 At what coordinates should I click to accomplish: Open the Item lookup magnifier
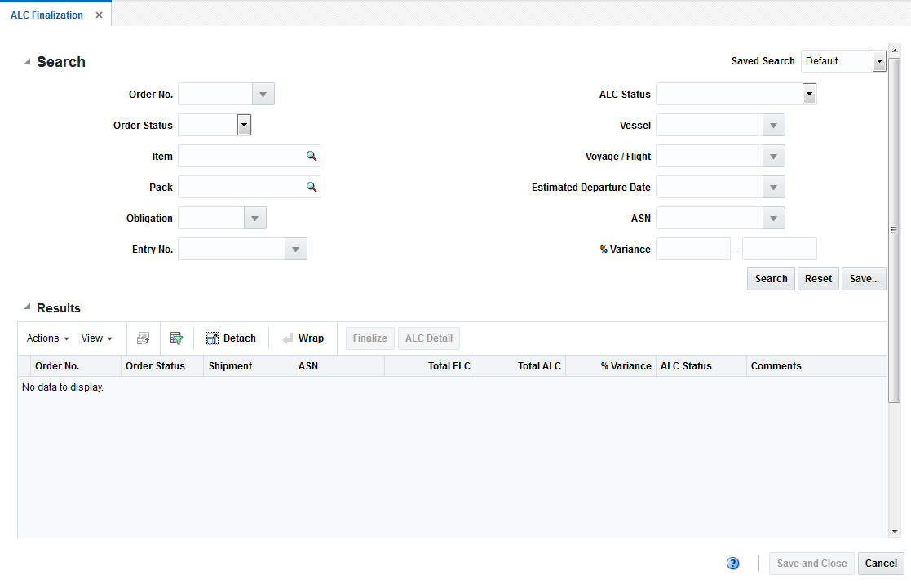pos(311,156)
